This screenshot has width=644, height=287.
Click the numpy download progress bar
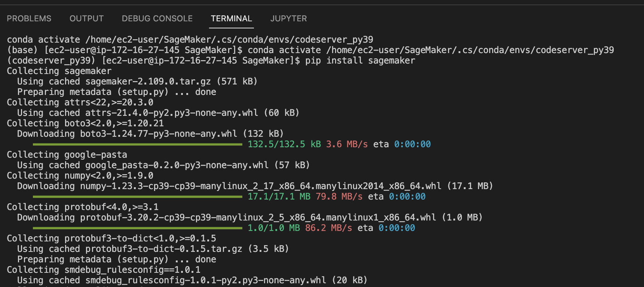click(x=138, y=197)
